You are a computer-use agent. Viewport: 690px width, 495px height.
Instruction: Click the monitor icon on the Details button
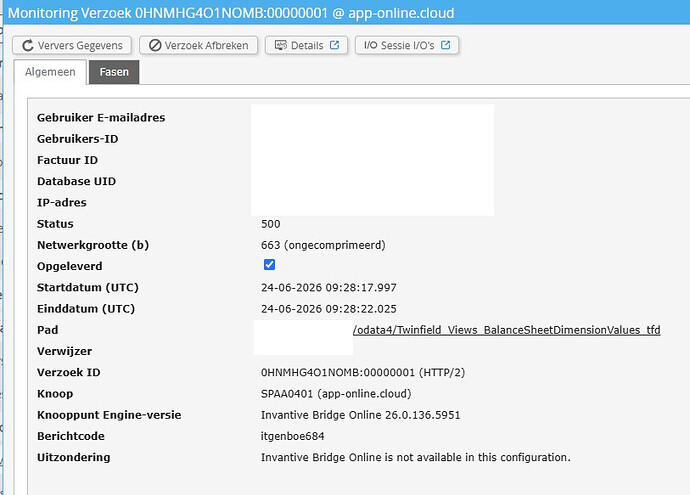[x=280, y=45]
